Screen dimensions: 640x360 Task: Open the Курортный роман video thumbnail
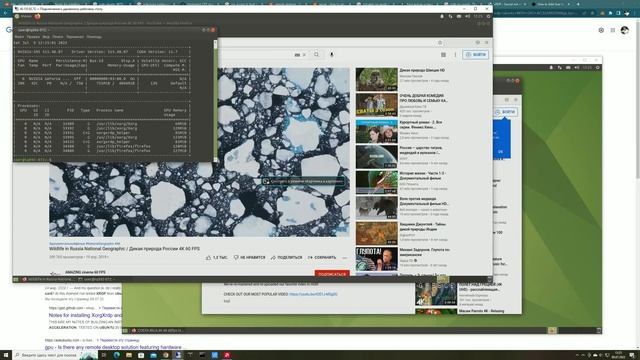tap(376, 131)
